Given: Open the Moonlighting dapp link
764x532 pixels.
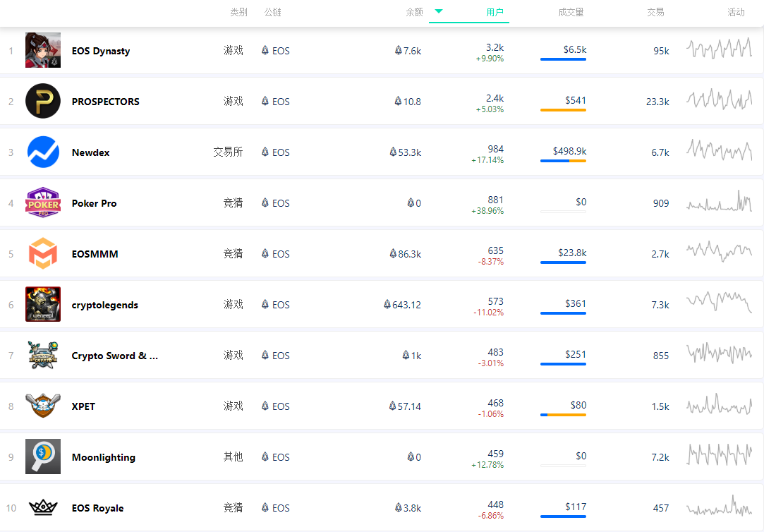Looking at the screenshot, I should pyautogui.click(x=103, y=457).
